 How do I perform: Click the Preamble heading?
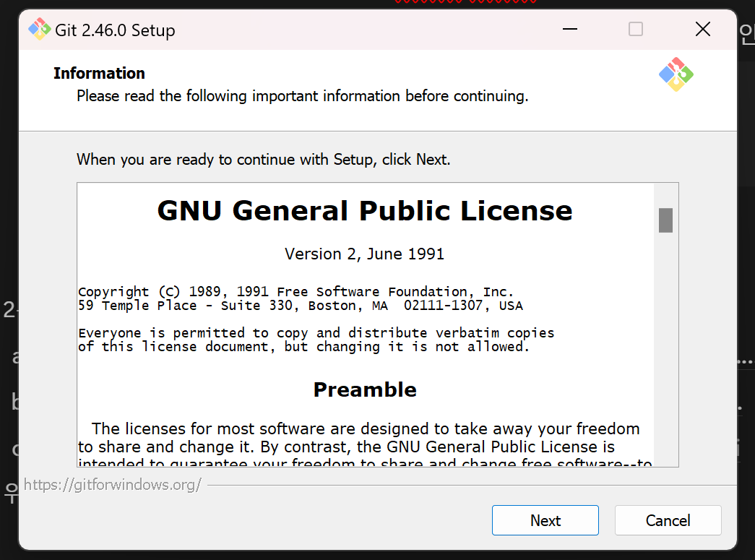[x=365, y=389]
